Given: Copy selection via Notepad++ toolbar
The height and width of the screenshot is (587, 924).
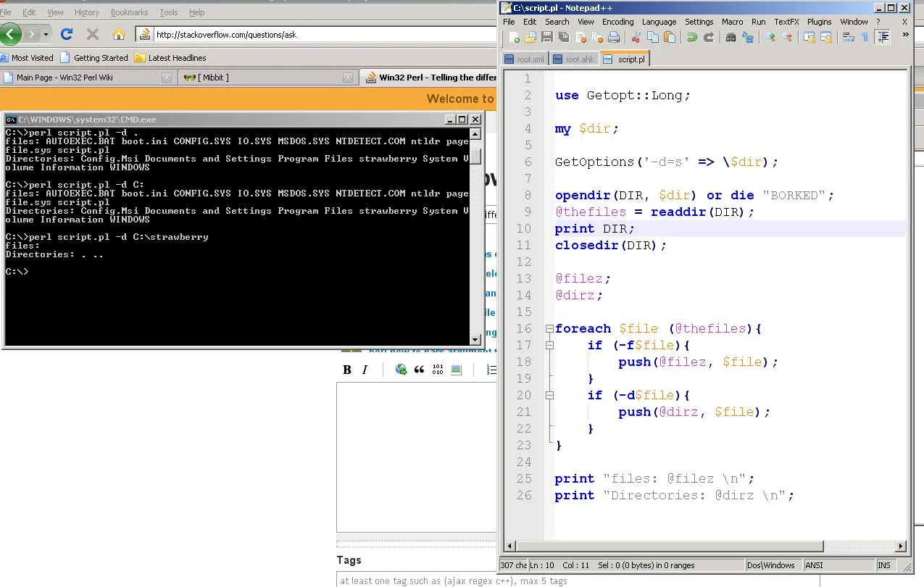Looking at the screenshot, I should (x=652, y=37).
